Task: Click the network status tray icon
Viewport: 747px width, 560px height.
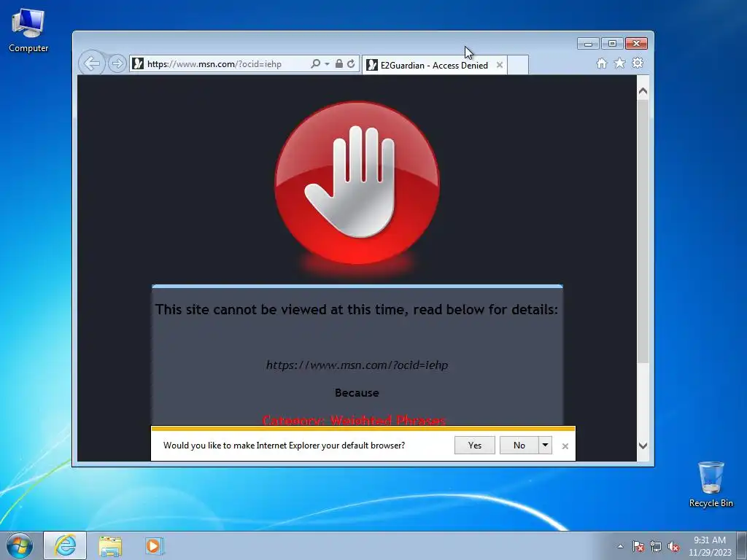Action: pyautogui.click(x=656, y=546)
